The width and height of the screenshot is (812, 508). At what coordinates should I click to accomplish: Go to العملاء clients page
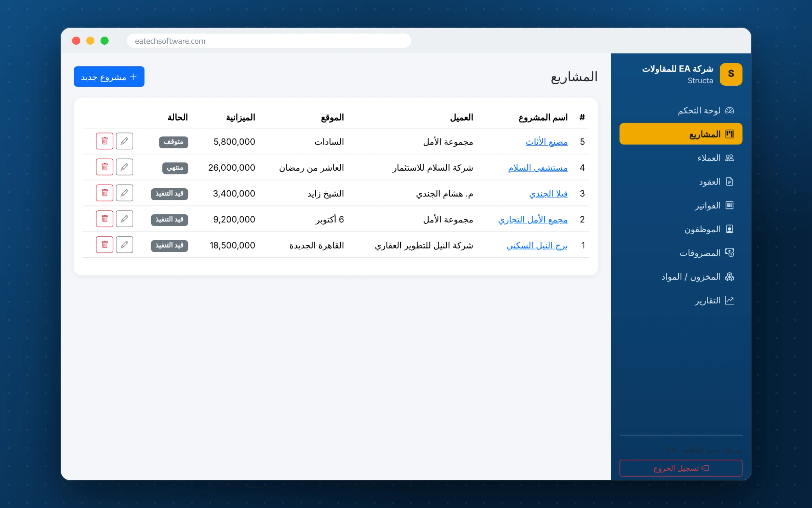coord(681,158)
